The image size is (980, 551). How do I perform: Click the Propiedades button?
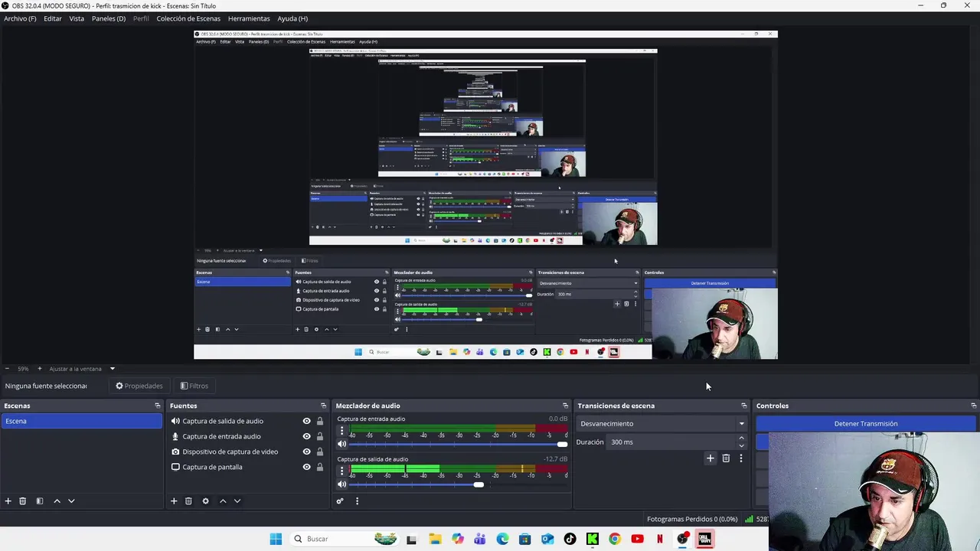pyautogui.click(x=139, y=386)
